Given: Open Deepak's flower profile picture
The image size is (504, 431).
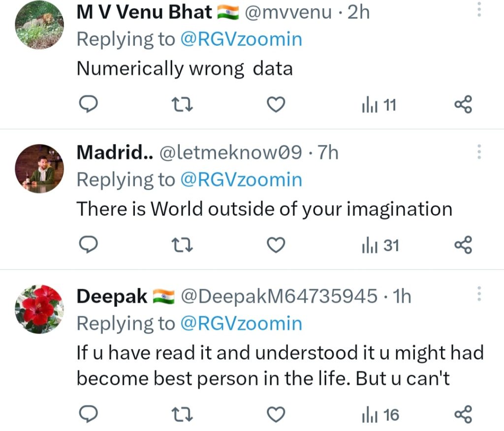Looking at the screenshot, I should (39, 309).
